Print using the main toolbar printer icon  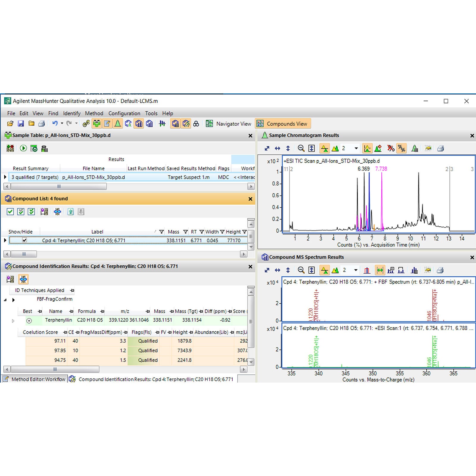coord(42,123)
